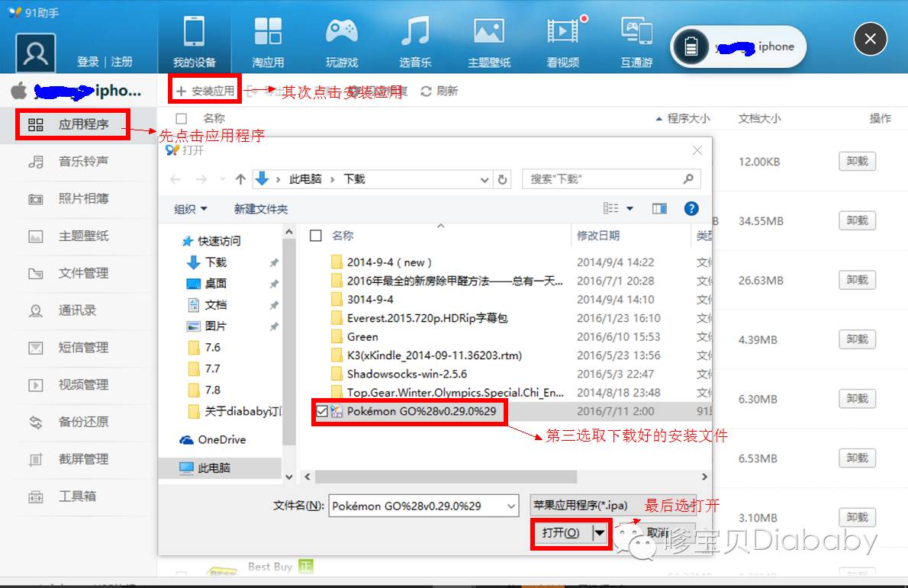Go forward in the open dialog
This screenshot has width=908, height=588.
click(201, 179)
